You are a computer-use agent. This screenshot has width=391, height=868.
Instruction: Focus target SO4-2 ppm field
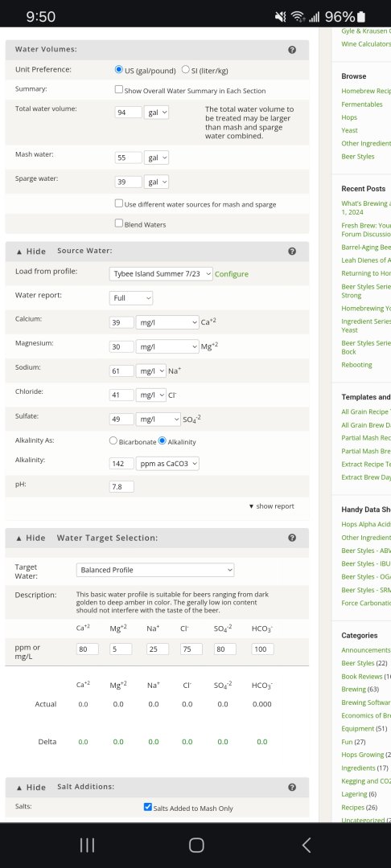point(224,649)
